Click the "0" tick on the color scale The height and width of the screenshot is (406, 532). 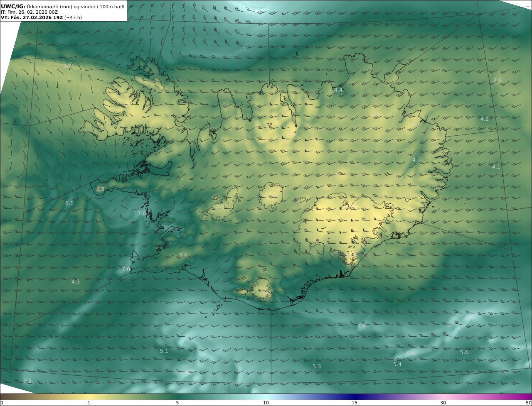pyautogui.click(x=2, y=403)
